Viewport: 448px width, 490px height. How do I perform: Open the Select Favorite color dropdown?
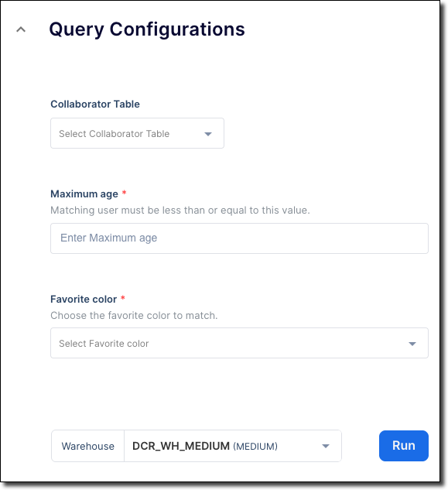point(239,343)
